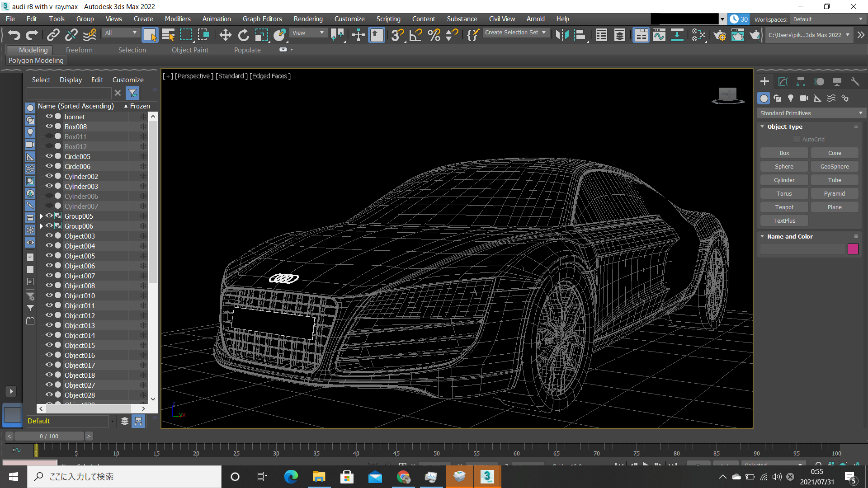Viewport: 868px width, 488px height.
Task: Click the Torus primitive button
Action: pyautogui.click(x=784, y=194)
